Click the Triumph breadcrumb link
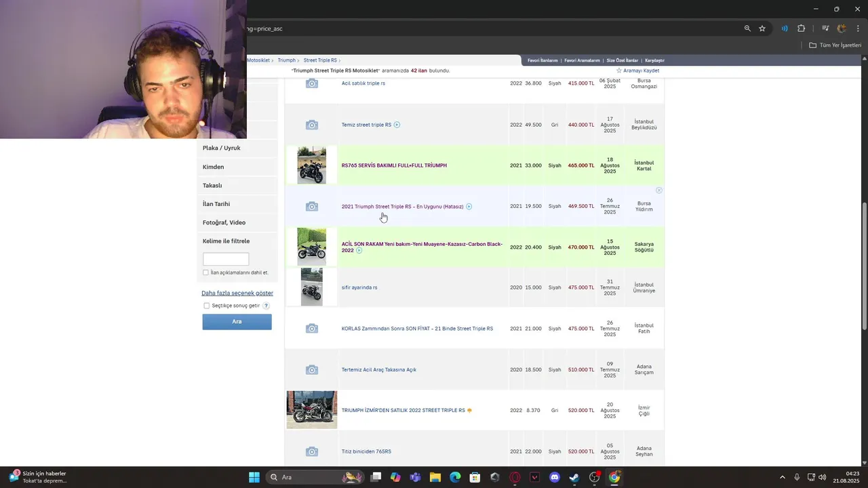 click(286, 60)
